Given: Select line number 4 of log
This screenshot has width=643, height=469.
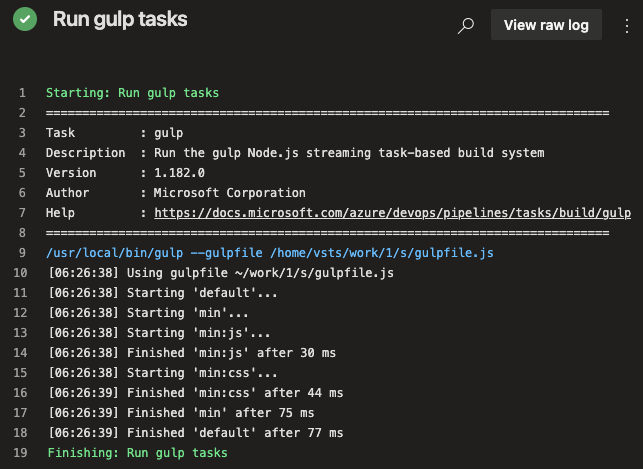Looking at the screenshot, I should [21, 153].
